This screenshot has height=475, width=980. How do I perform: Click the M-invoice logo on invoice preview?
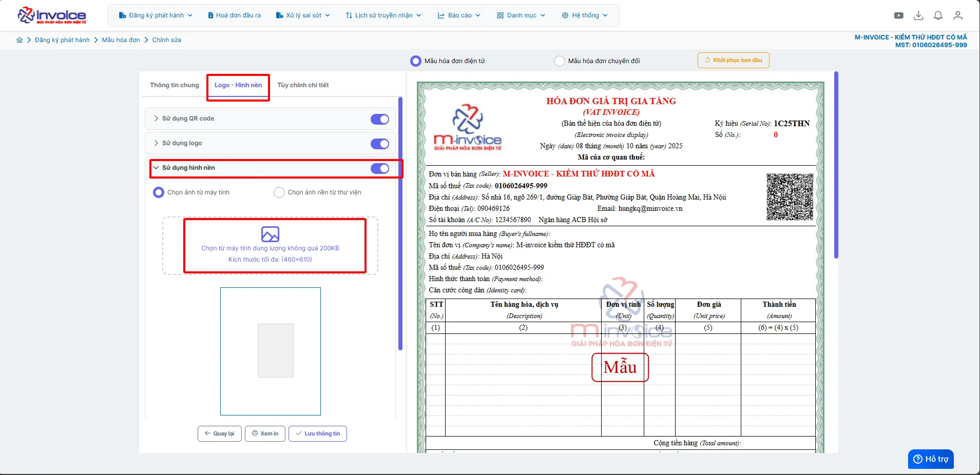coord(468,128)
